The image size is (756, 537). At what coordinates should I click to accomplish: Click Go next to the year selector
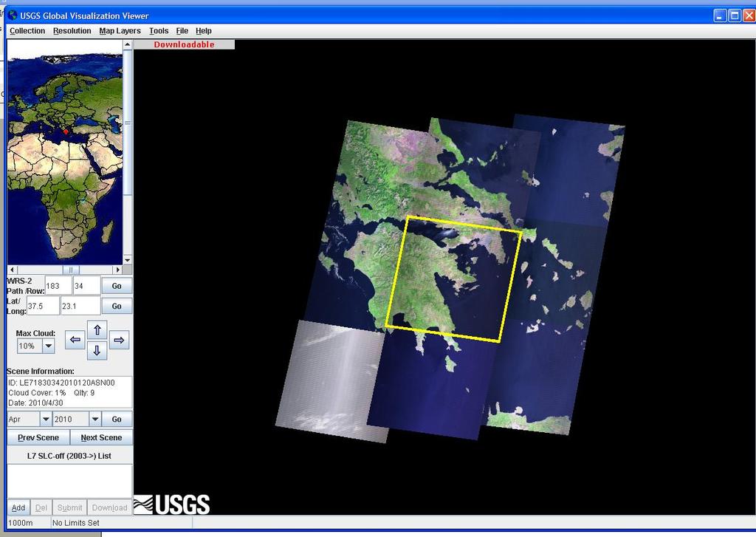point(117,420)
